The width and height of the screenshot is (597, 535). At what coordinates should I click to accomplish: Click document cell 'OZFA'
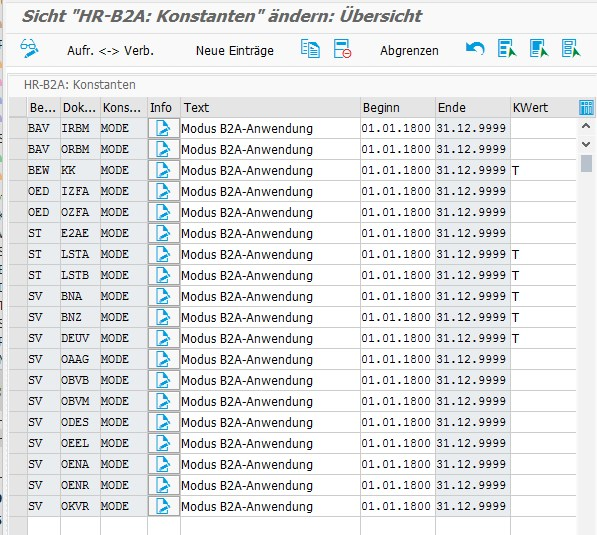(80, 212)
